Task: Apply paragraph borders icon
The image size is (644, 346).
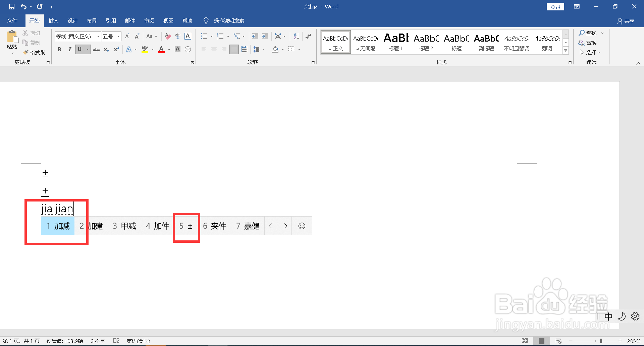Action: 291,50
